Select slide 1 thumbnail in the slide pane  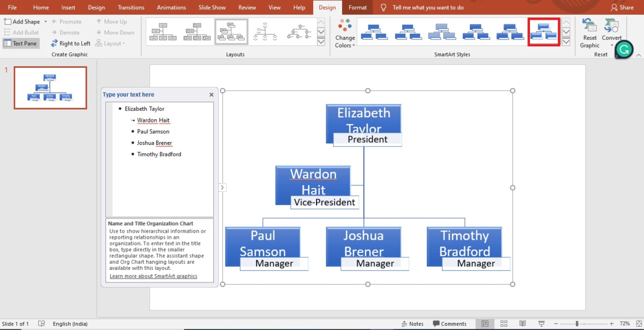pyautogui.click(x=50, y=87)
